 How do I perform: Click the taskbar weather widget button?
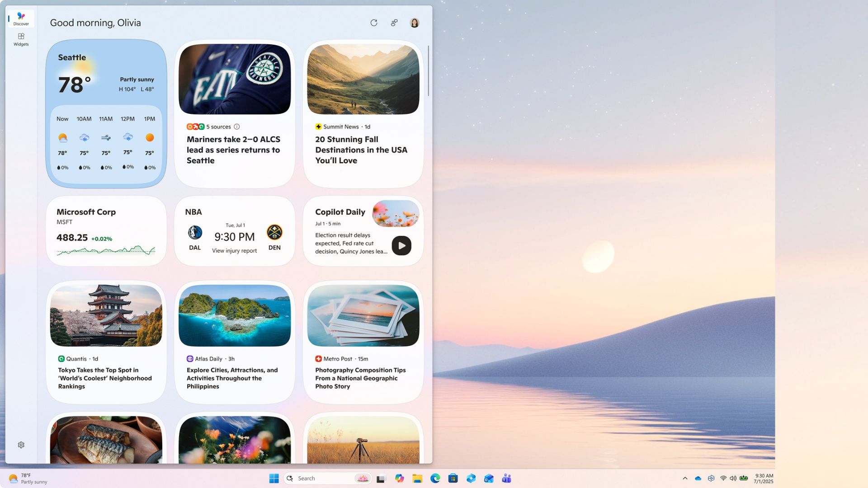click(28, 479)
